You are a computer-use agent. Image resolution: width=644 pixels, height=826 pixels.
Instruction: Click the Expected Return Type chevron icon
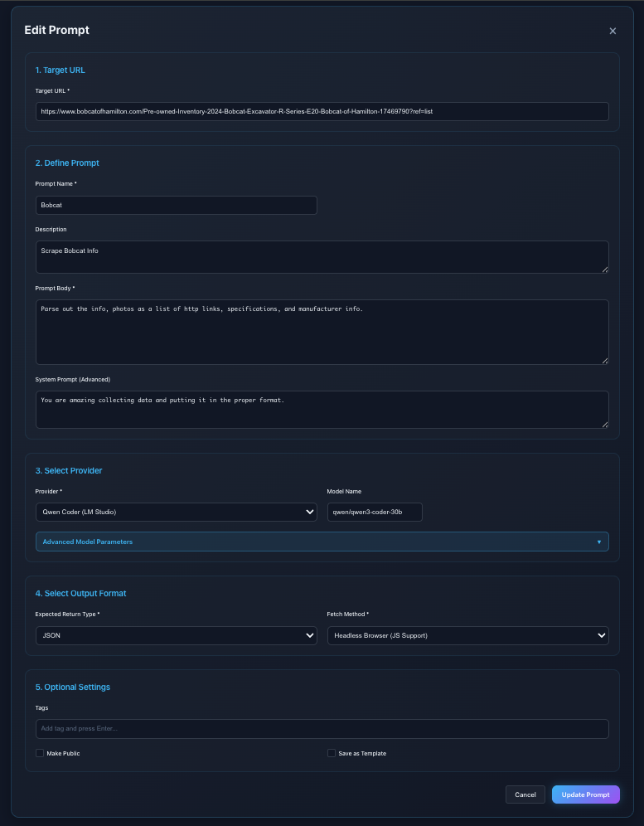click(310, 635)
